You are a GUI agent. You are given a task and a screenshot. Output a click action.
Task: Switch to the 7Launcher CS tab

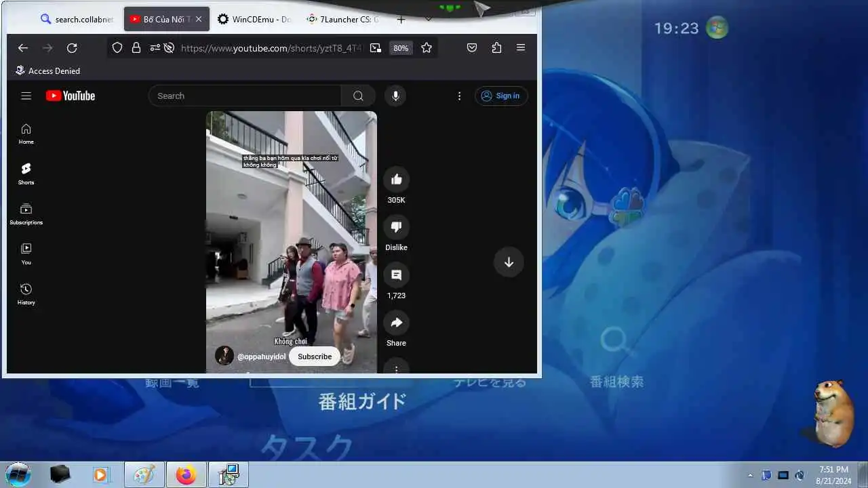click(x=343, y=20)
